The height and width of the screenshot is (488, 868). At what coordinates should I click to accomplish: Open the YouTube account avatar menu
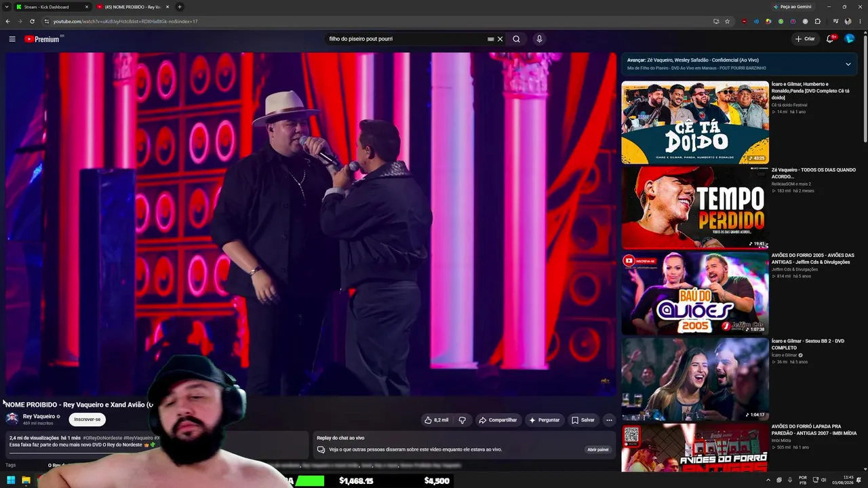[849, 39]
